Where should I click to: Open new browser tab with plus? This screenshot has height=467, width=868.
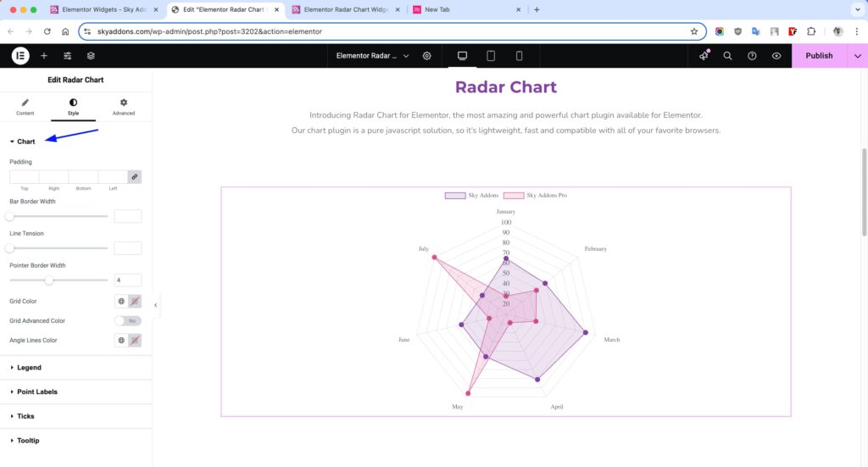pos(537,9)
